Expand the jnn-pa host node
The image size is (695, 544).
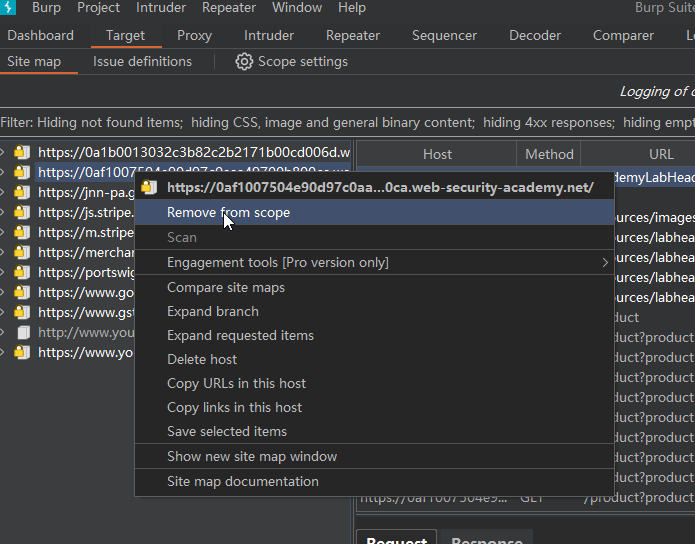click(2, 192)
